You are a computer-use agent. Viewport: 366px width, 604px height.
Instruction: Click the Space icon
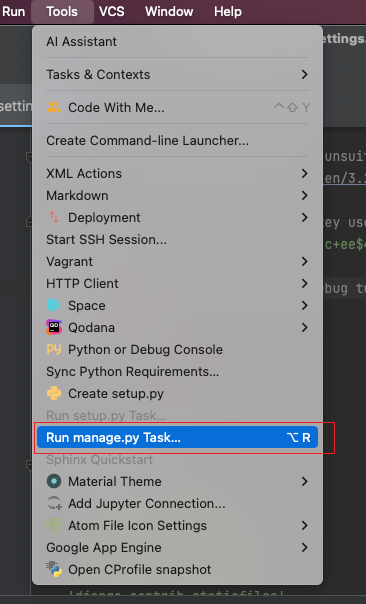tap(54, 305)
